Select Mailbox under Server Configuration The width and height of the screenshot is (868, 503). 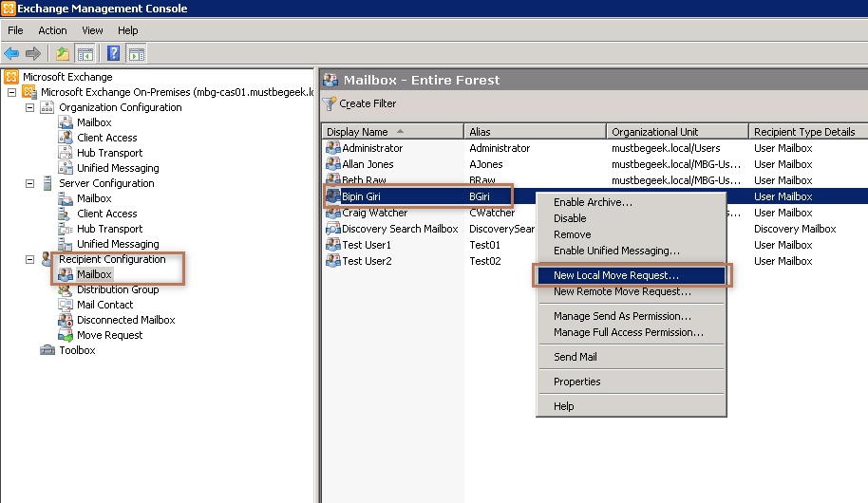pos(94,198)
